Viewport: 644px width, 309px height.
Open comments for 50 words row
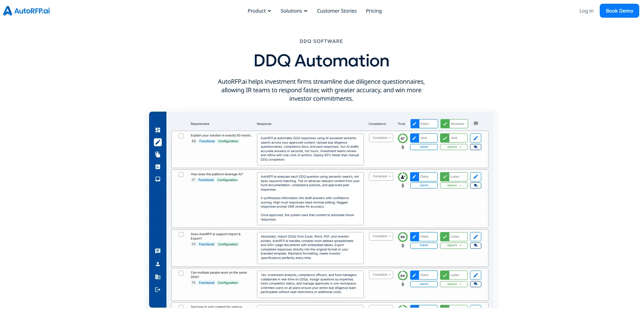click(x=476, y=147)
